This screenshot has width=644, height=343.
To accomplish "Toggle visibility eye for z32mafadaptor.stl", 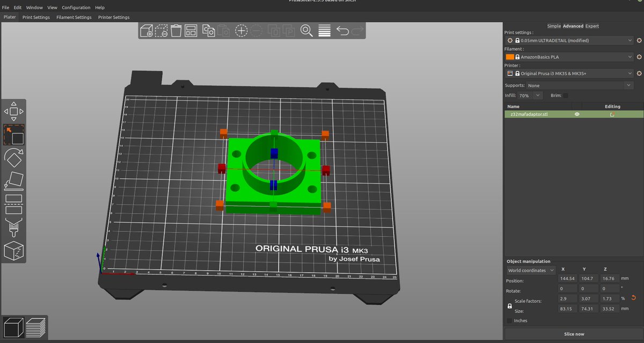I will pos(577,114).
